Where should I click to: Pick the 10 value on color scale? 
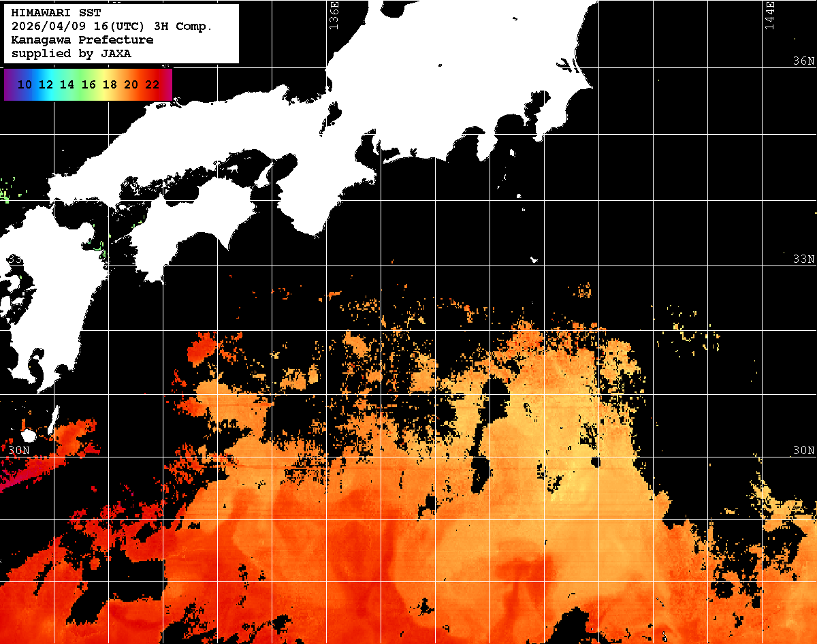tap(25, 85)
